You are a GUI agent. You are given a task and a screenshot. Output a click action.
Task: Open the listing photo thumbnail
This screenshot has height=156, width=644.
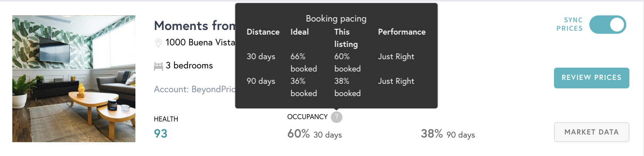74,79
